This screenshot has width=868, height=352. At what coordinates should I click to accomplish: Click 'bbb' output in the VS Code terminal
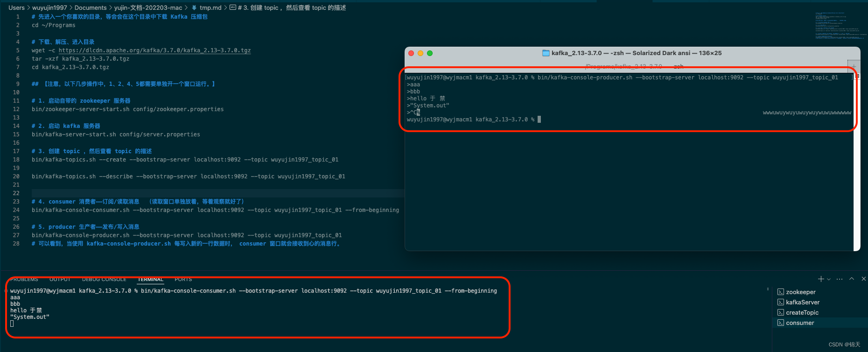coord(15,304)
